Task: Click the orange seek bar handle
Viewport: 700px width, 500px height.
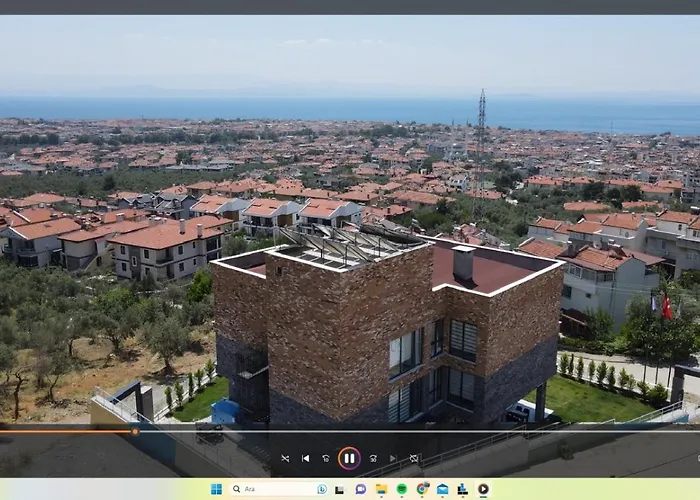Action: pos(135,432)
